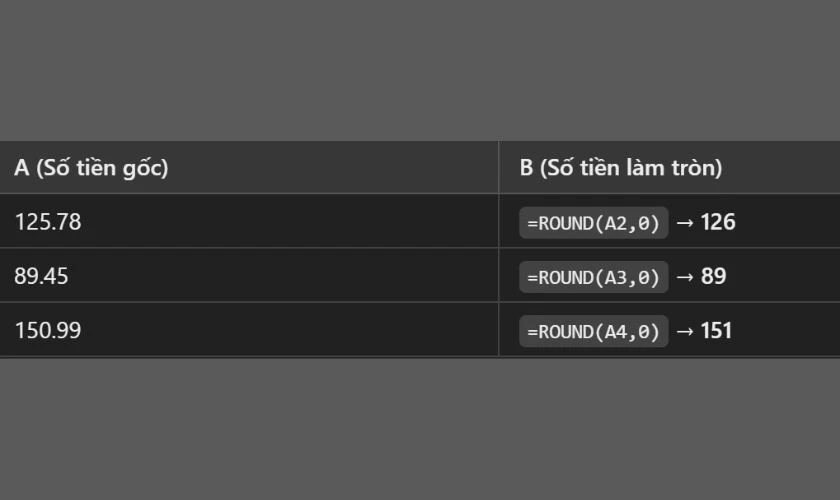Select the cell containing 125.78

pos(48,222)
